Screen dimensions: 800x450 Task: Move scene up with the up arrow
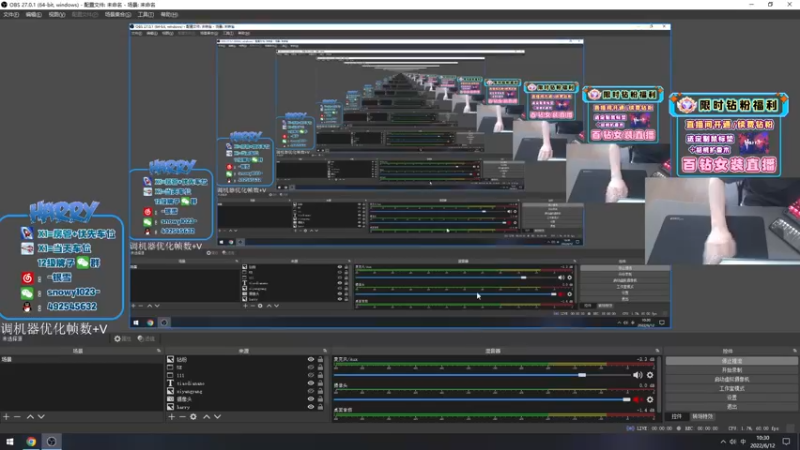pyautogui.click(x=30, y=417)
